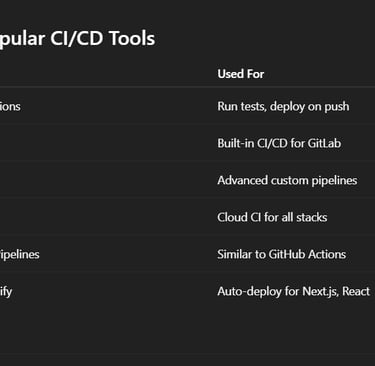The width and height of the screenshot is (375, 366).
Task: Click the partially visible 'ipelines' tool name
Action: (20, 255)
